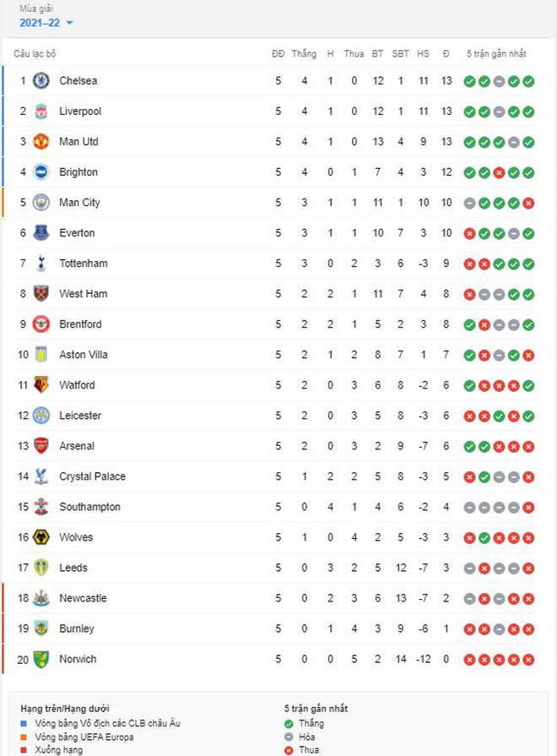Open the Crystal Palace team link
Screen dimensions: 557x756
[x=92, y=476]
